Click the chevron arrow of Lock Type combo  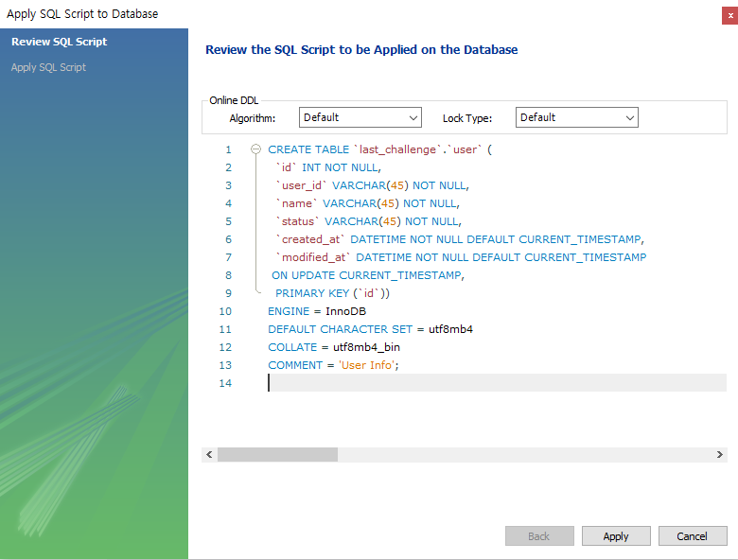[x=630, y=117]
